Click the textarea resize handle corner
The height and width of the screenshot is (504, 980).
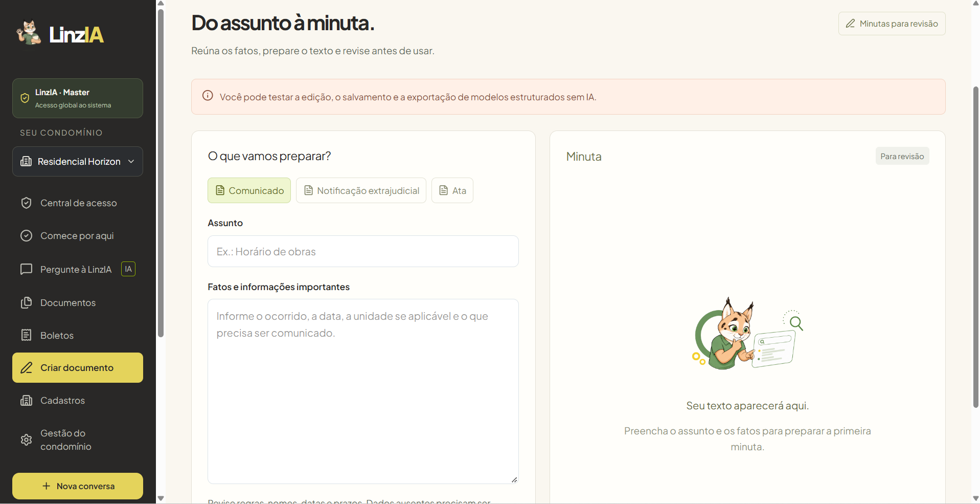514,479
